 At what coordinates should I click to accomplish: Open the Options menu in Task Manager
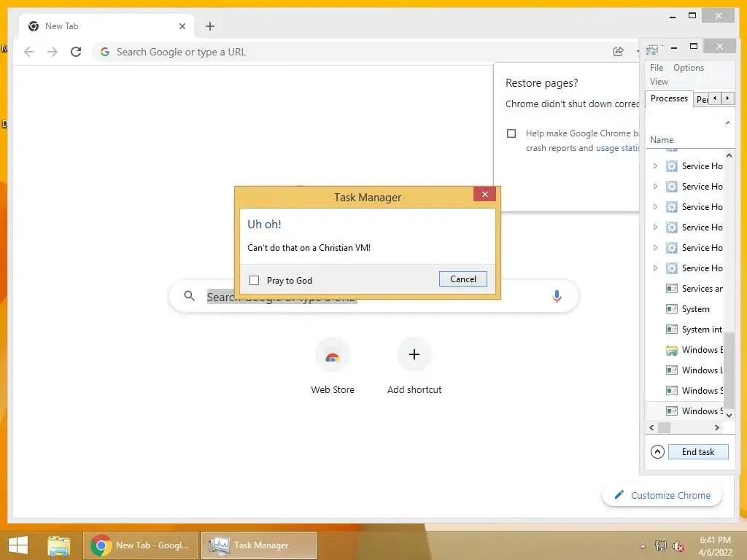pyautogui.click(x=689, y=68)
